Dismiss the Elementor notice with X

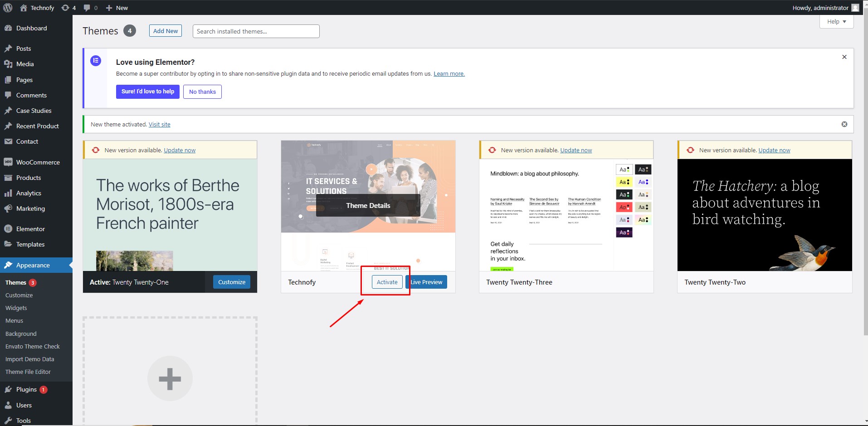coord(844,57)
